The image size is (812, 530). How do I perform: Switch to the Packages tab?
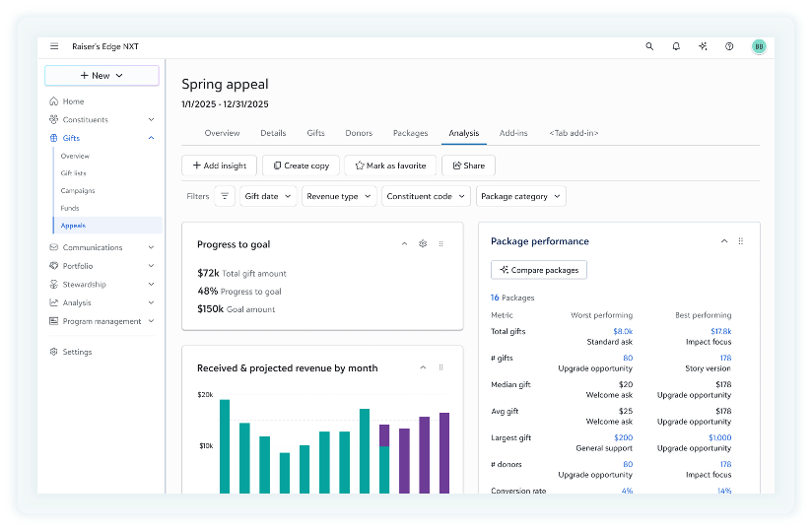[x=411, y=133]
